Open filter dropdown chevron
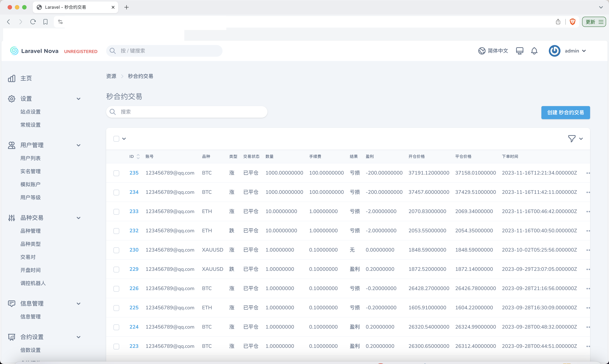 pyautogui.click(x=581, y=139)
